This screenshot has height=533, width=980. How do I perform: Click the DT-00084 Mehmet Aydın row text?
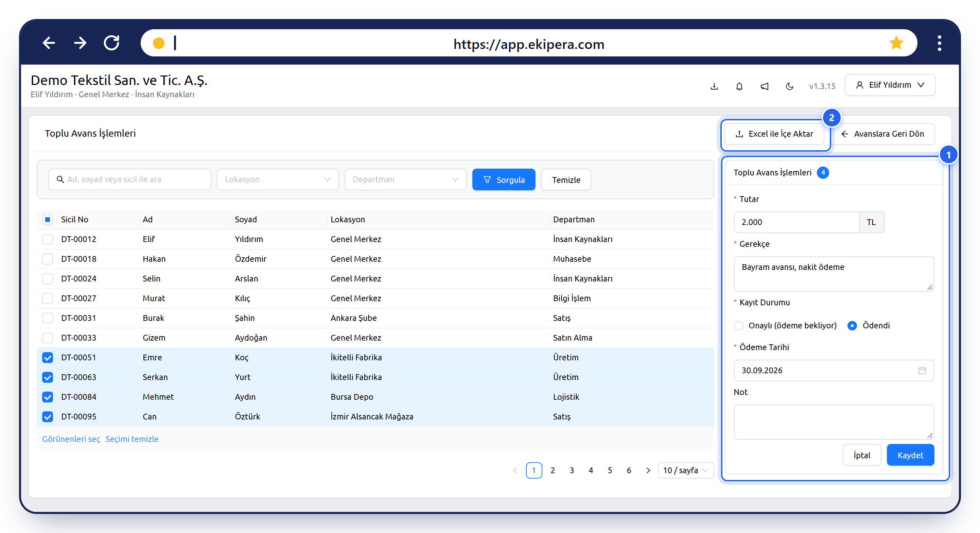tap(375, 397)
